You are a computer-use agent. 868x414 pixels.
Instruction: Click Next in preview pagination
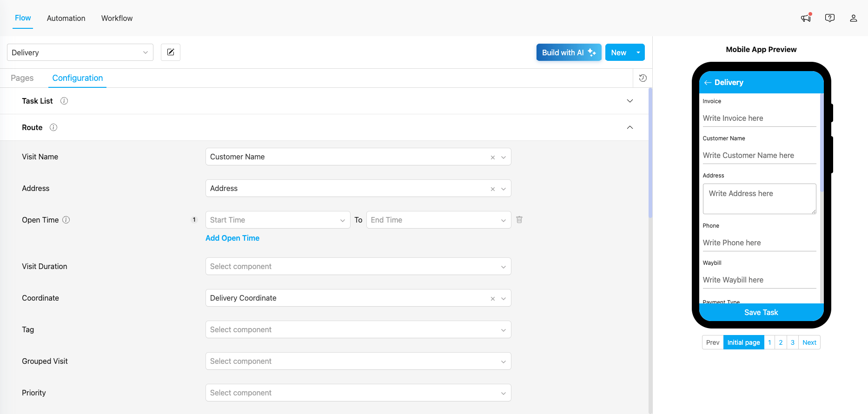pyautogui.click(x=809, y=342)
